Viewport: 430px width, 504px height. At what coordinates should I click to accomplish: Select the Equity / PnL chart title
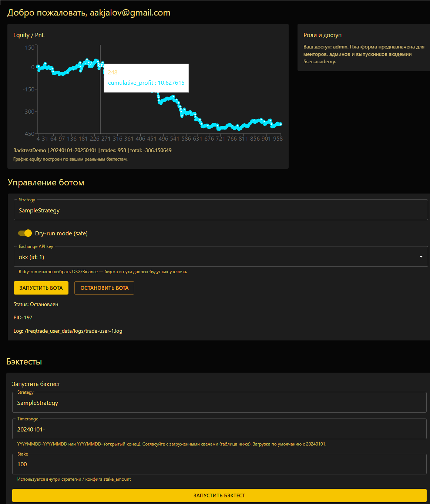tap(28, 35)
